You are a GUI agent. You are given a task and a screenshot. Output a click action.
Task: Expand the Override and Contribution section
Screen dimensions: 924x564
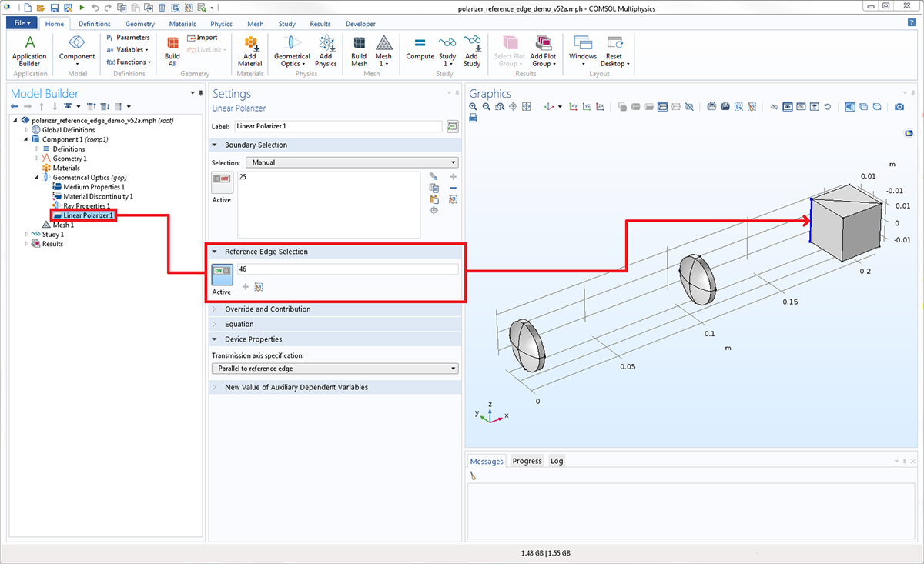[267, 309]
